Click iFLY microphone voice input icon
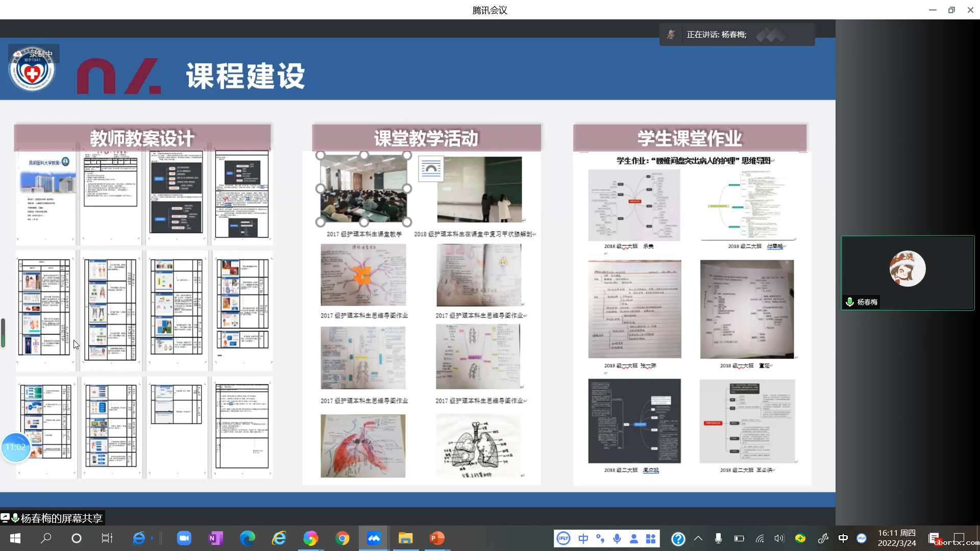 pos(617,538)
